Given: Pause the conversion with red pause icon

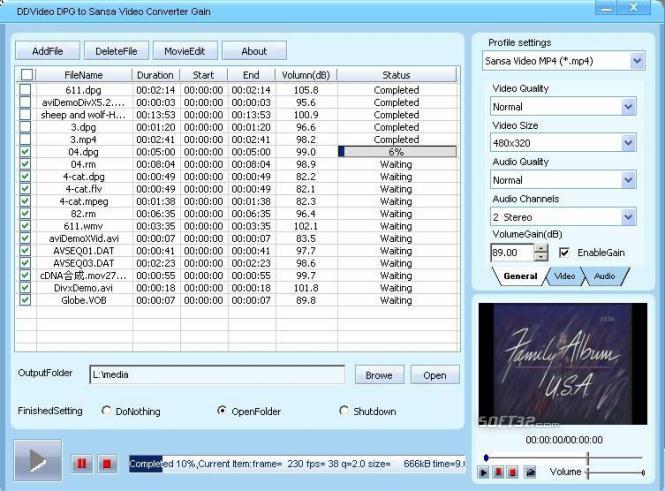Looking at the screenshot, I should (x=81, y=463).
